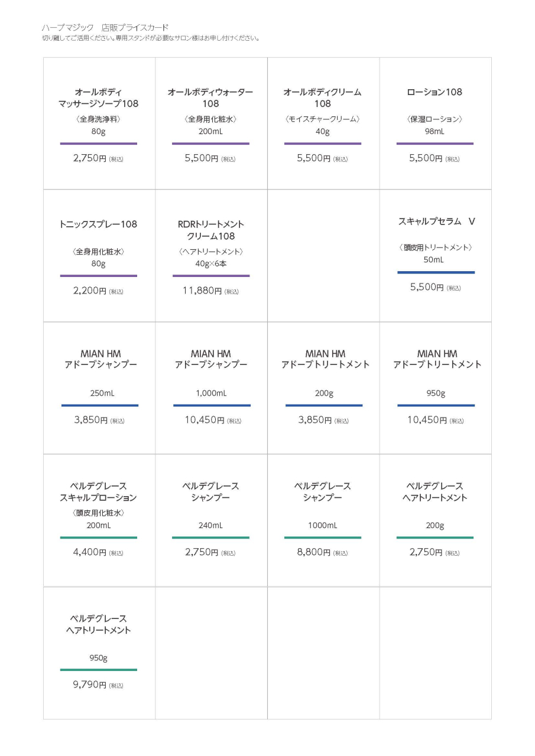
Task: Click the オールボディ マッサージソープ108 card title
Action: [98, 98]
